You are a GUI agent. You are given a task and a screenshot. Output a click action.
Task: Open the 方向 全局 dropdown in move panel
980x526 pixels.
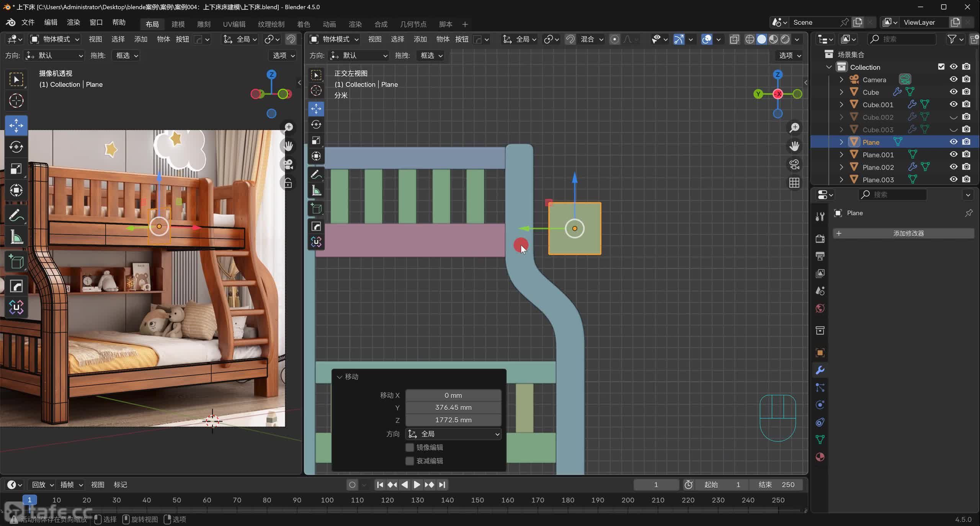point(453,434)
